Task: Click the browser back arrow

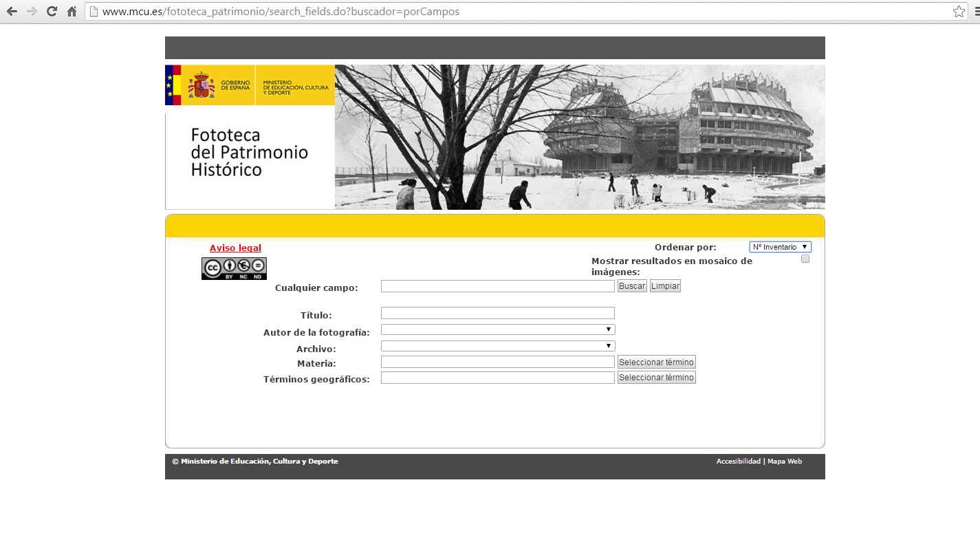Action: pyautogui.click(x=12, y=12)
